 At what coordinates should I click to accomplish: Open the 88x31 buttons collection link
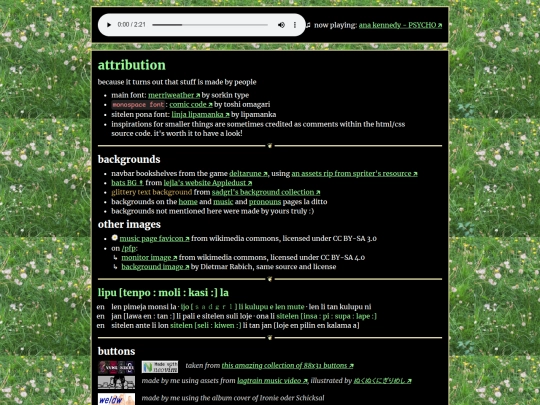pos(287,366)
